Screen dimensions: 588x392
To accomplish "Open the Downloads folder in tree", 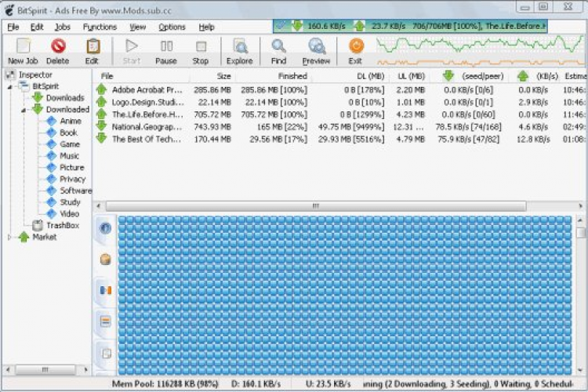I will coord(65,98).
